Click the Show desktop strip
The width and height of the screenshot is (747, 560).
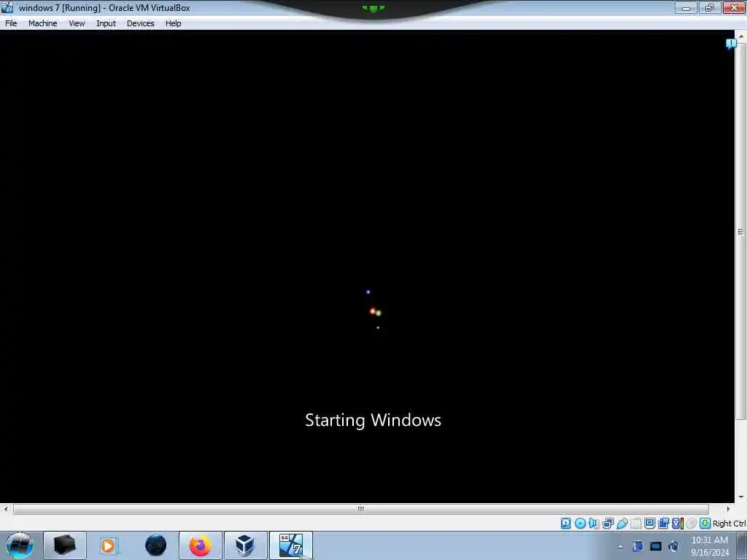coord(741,545)
